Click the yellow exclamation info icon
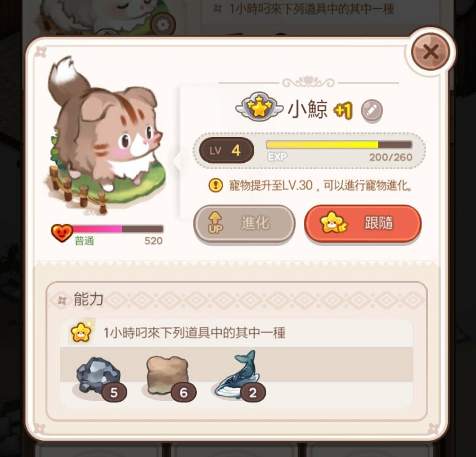The image size is (476, 457). click(216, 185)
